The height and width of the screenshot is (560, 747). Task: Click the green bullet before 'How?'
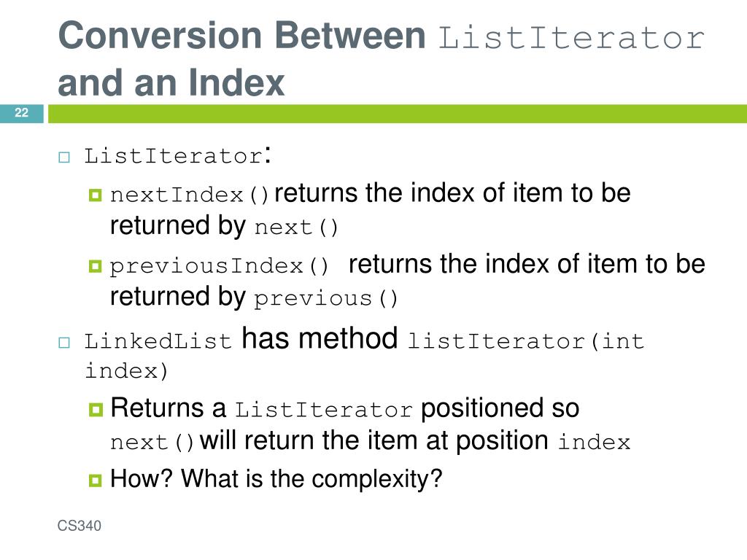click(95, 480)
